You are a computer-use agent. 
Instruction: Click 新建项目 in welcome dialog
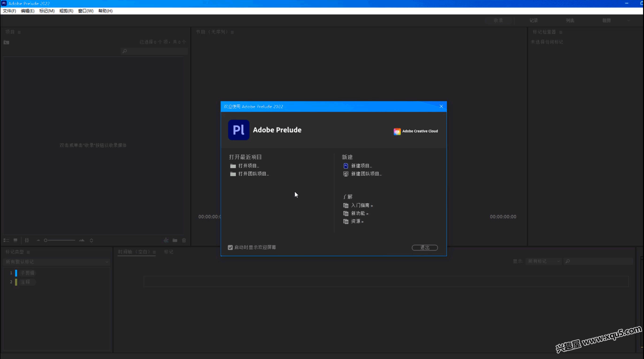click(361, 166)
